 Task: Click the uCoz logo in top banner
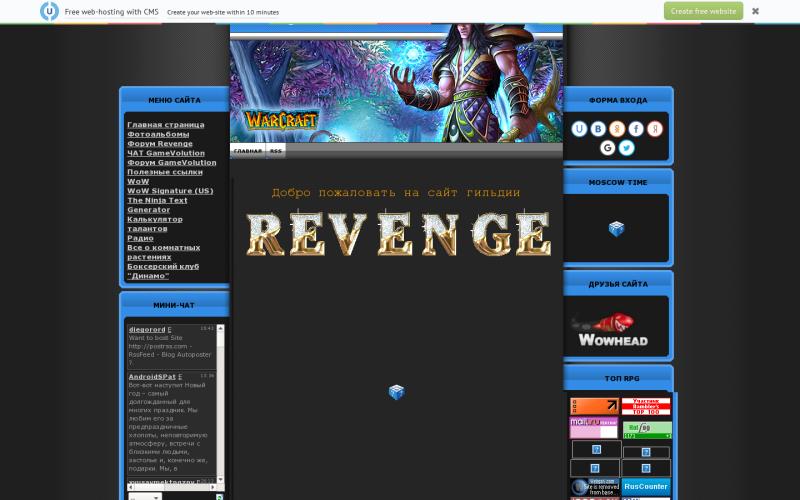coord(49,11)
